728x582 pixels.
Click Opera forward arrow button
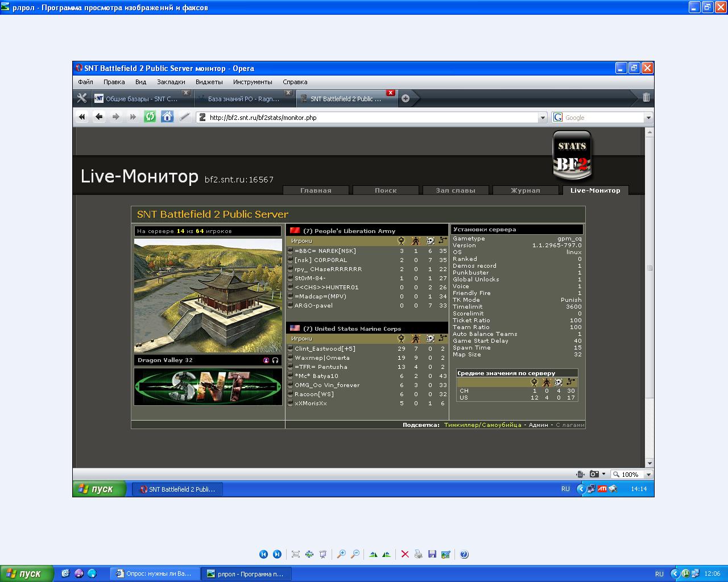(116, 117)
